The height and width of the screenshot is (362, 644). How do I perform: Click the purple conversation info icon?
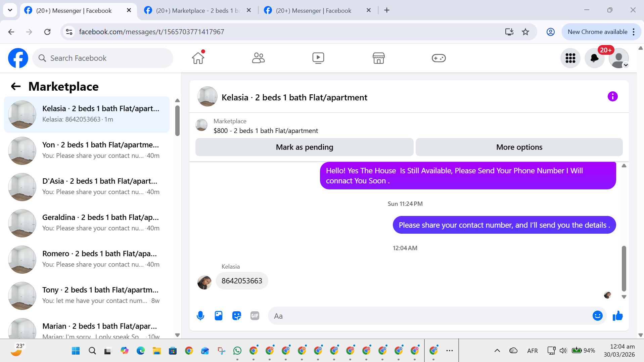(x=612, y=96)
